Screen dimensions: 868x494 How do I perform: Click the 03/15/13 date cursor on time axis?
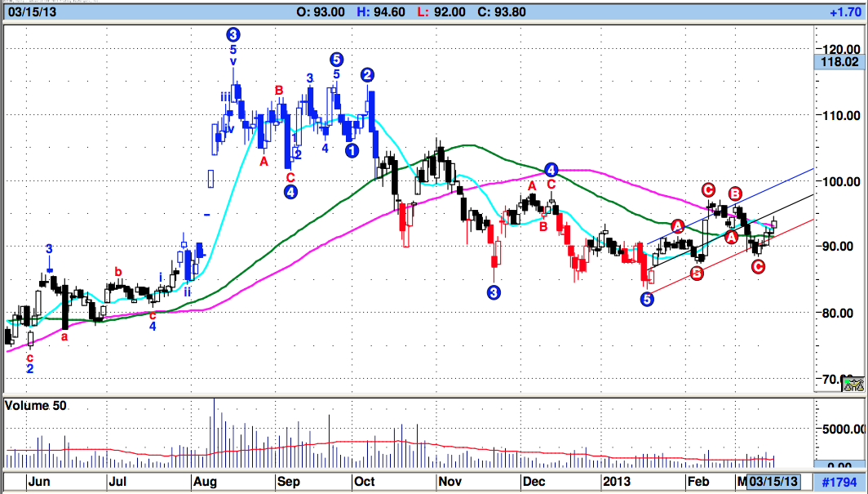pos(774,481)
